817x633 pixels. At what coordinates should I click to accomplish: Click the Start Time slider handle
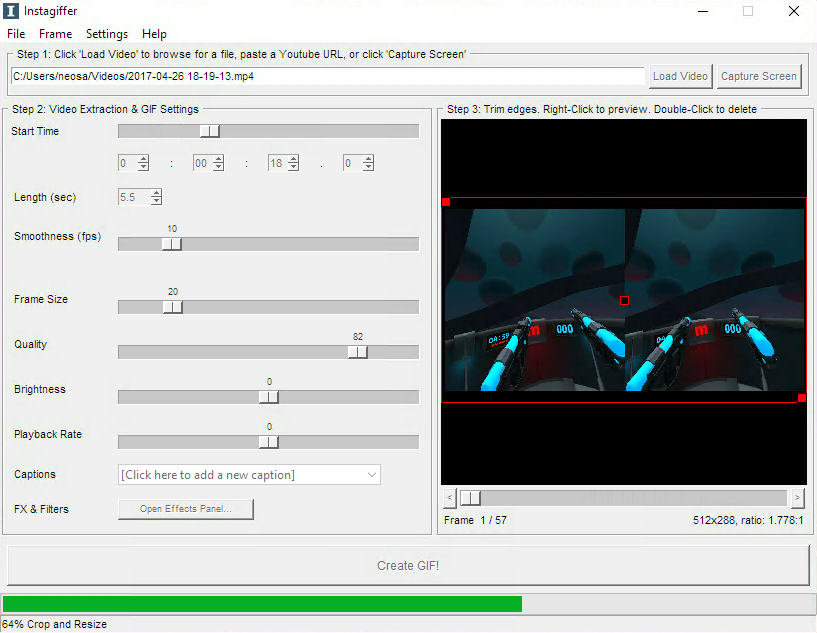click(x=209, y=131)
